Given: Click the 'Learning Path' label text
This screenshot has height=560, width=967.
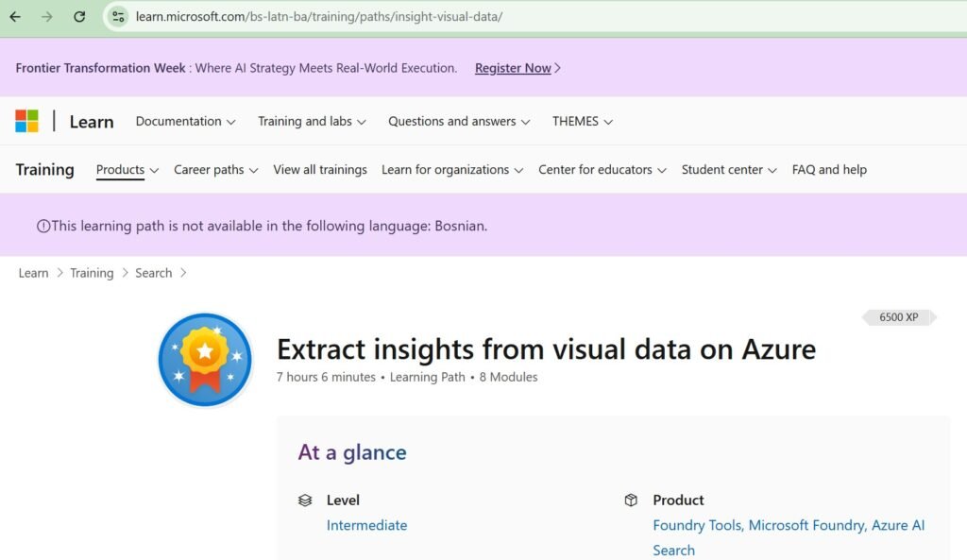Looking at the screenshot, I should (x=428, y=377).
